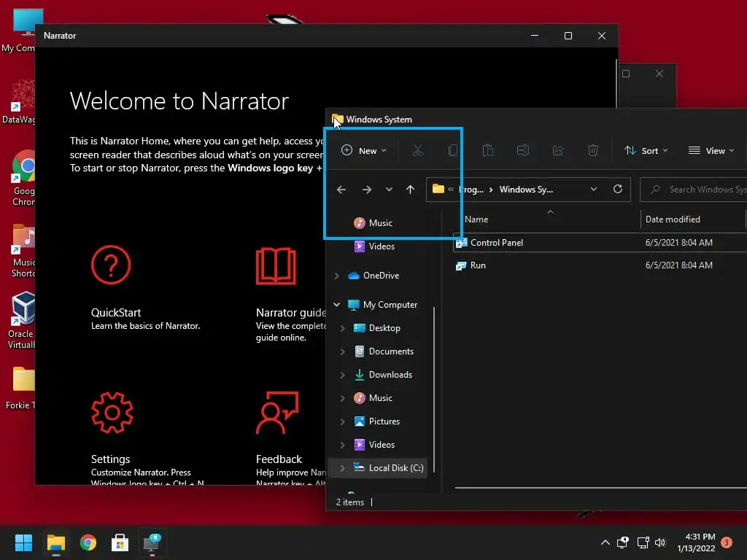The image size is (747, 560).
Task: Collapse the My Computer tree node
Action: coord(337,305)
